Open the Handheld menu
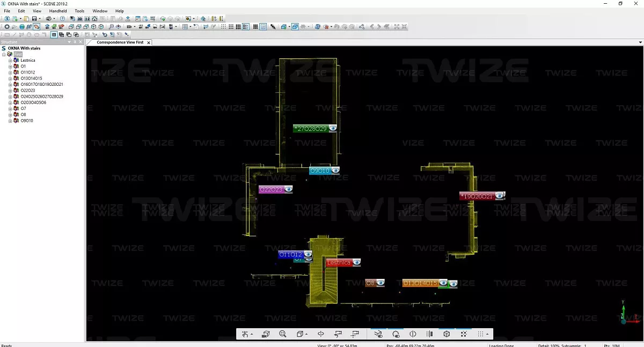 (58, 11)
